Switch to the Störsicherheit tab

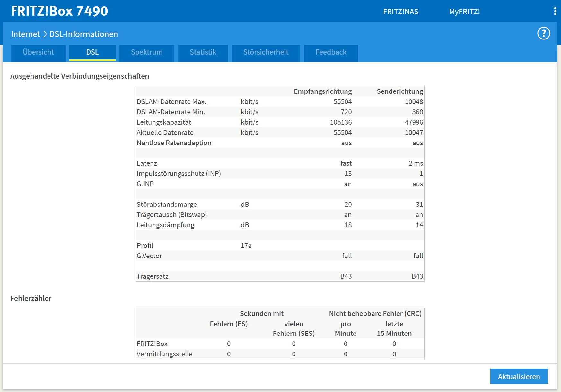[x=266, y=52]
